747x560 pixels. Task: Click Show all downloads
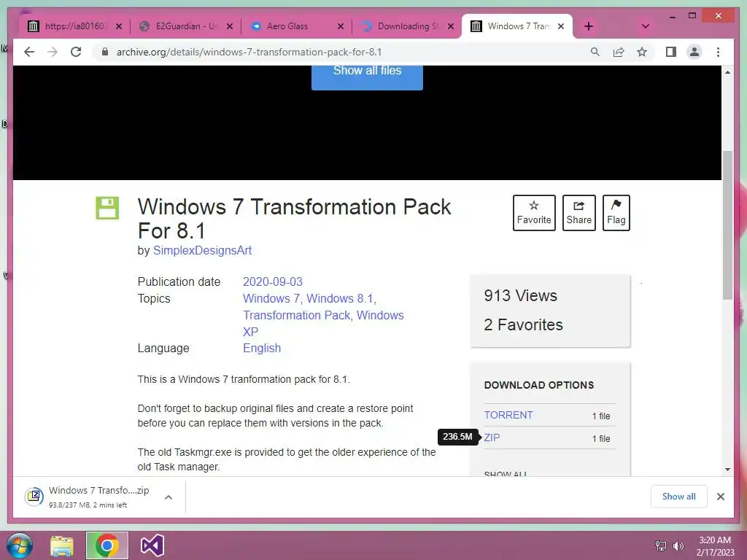pos(679,497)
